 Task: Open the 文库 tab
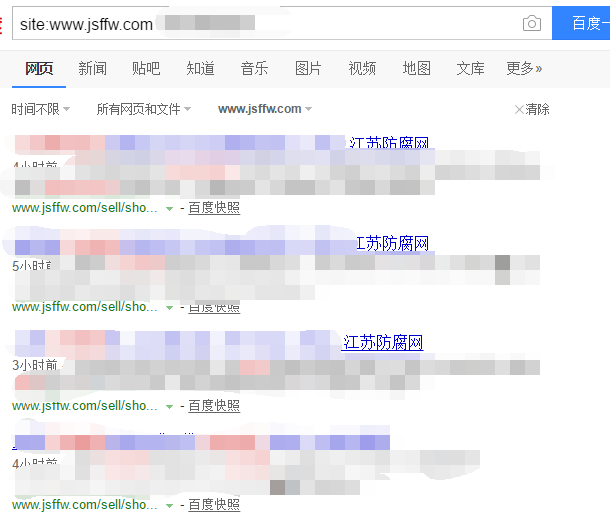pyautogui.click(x=470, y=68)
